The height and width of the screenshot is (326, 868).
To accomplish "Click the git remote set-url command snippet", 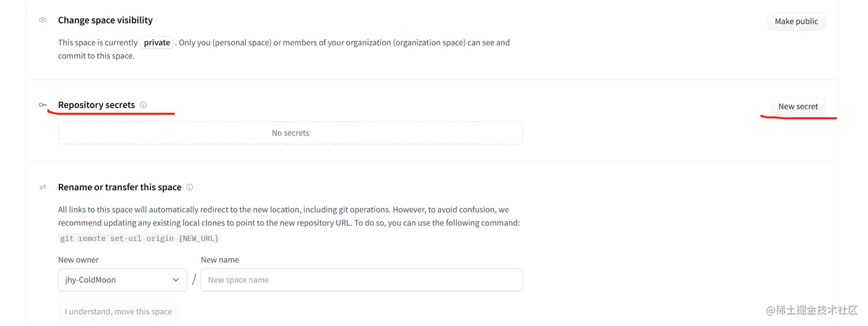I will tap(139, 238).
